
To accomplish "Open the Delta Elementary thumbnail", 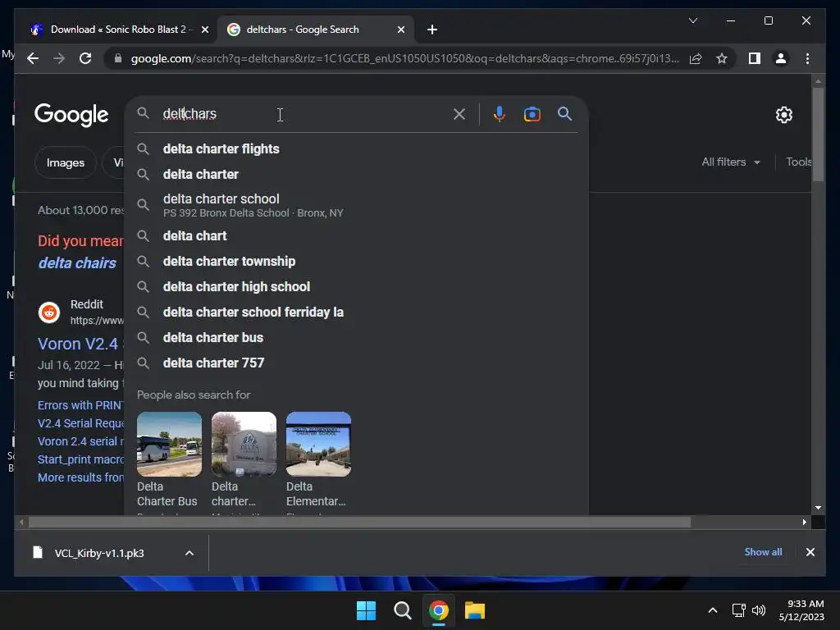I will (318, 444).
